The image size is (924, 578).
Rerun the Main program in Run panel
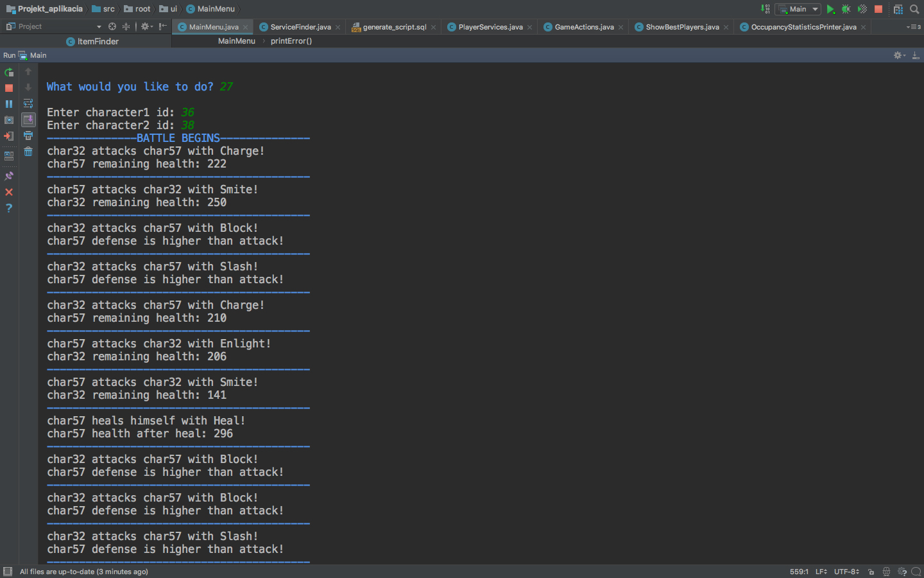pos(9,72)
